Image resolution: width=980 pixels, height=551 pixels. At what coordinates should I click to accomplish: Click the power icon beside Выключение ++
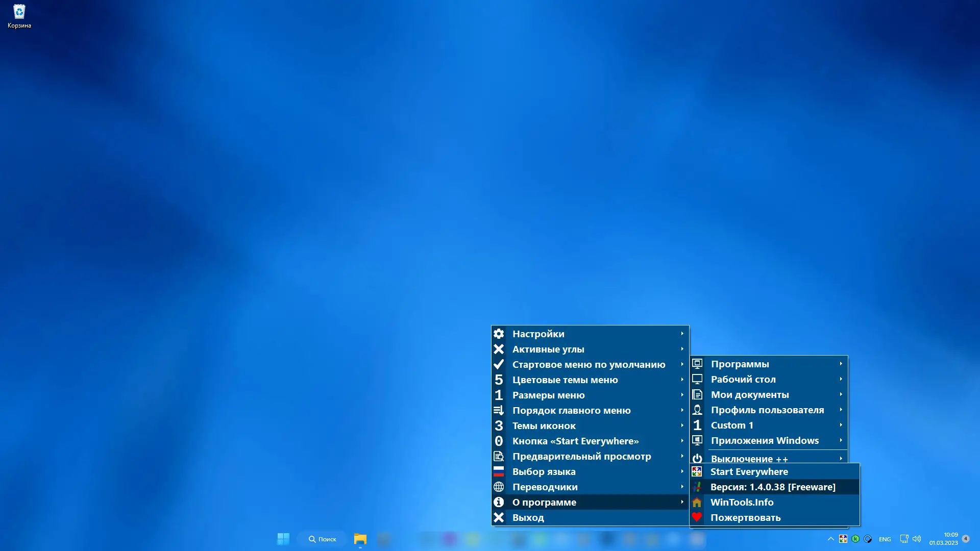(697, 458)
